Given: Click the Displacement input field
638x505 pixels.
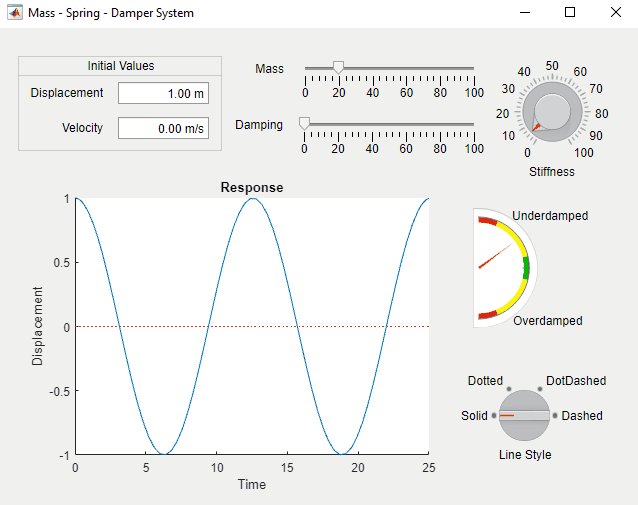Looking at the screenshot, I should pos(163,94).
